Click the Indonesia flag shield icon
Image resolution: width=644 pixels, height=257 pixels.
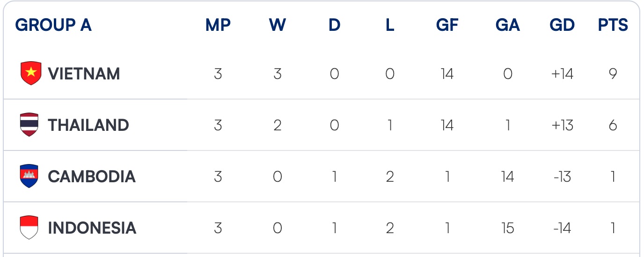point(29,228)
